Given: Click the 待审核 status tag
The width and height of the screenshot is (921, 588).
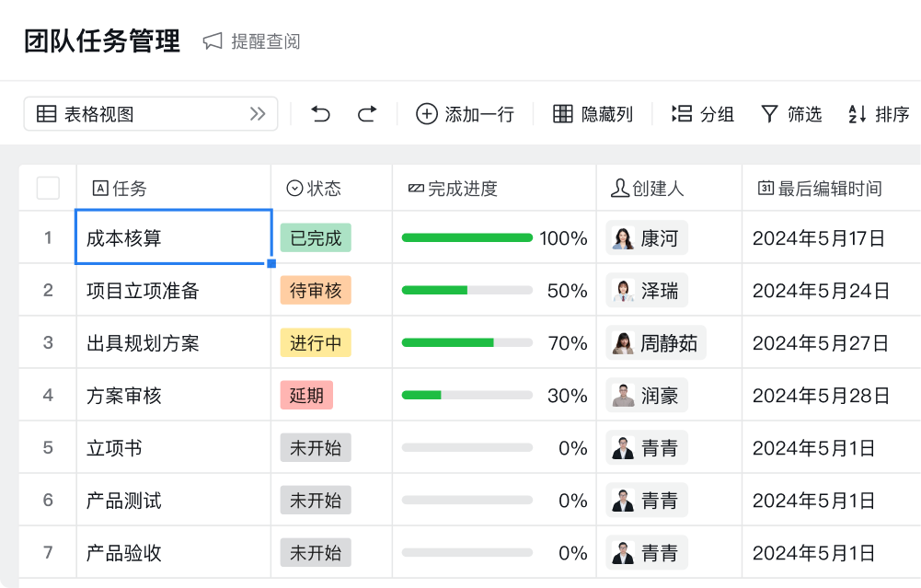Looking at the screenshot, I should click(x=316, y=290).
